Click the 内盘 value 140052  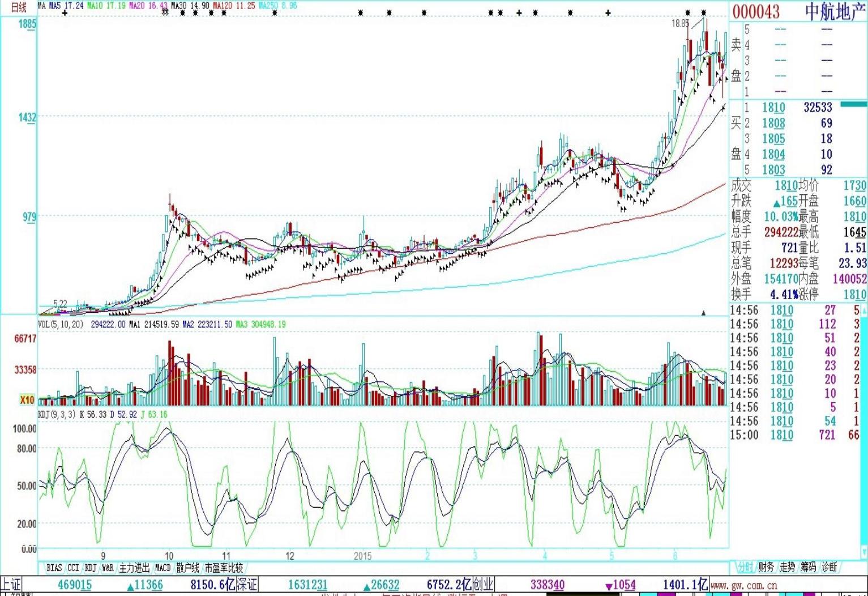click(x=849, y=279)
